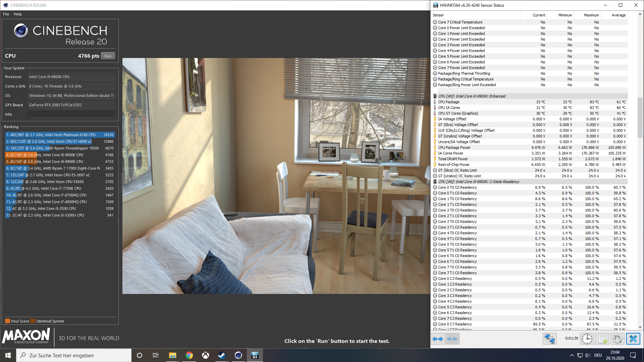Click the HWiNFO settings gear icon

click(x=618, y=339)
